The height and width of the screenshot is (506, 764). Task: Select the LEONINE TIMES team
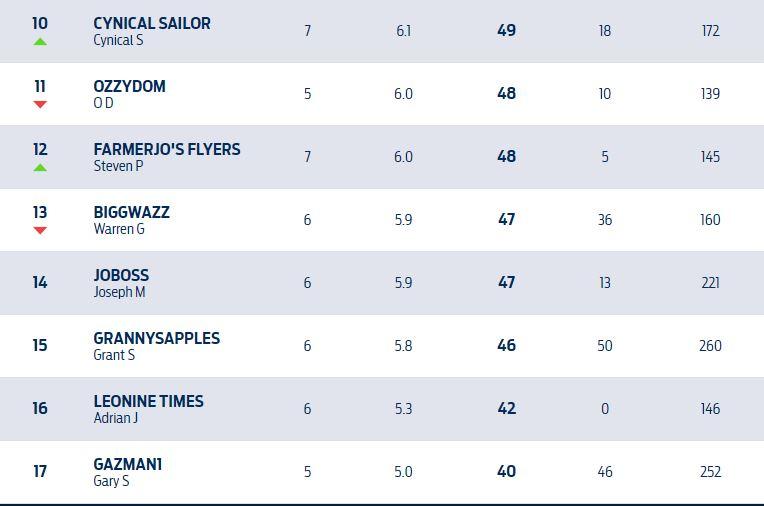pos(149,401)
